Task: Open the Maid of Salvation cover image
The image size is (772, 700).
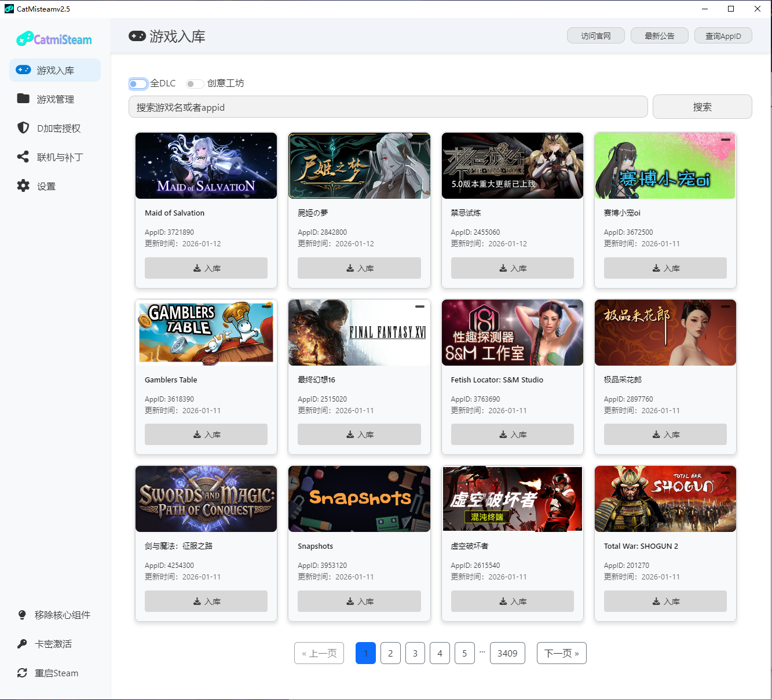Action: tap(206, 166)
